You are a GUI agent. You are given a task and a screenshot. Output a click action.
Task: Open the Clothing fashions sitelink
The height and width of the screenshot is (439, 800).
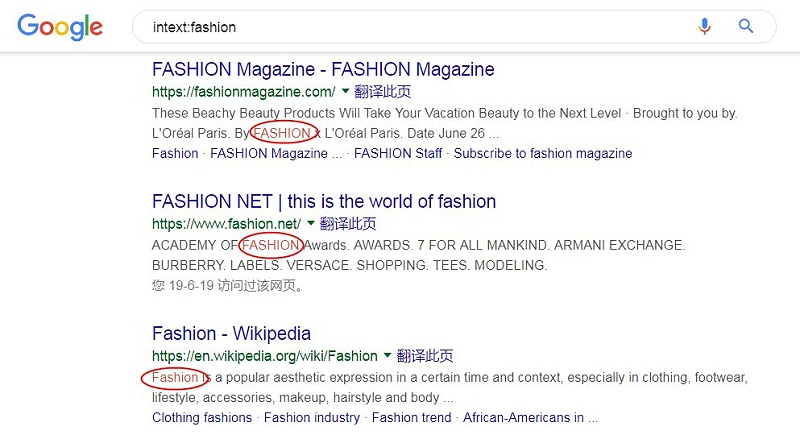click(x=202, y=418)
